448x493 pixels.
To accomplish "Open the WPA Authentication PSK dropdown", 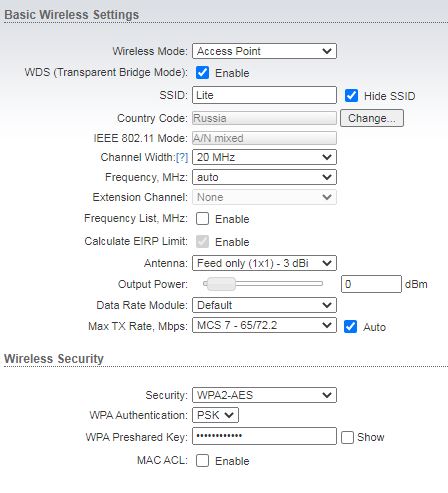I will tap(215, 415).
